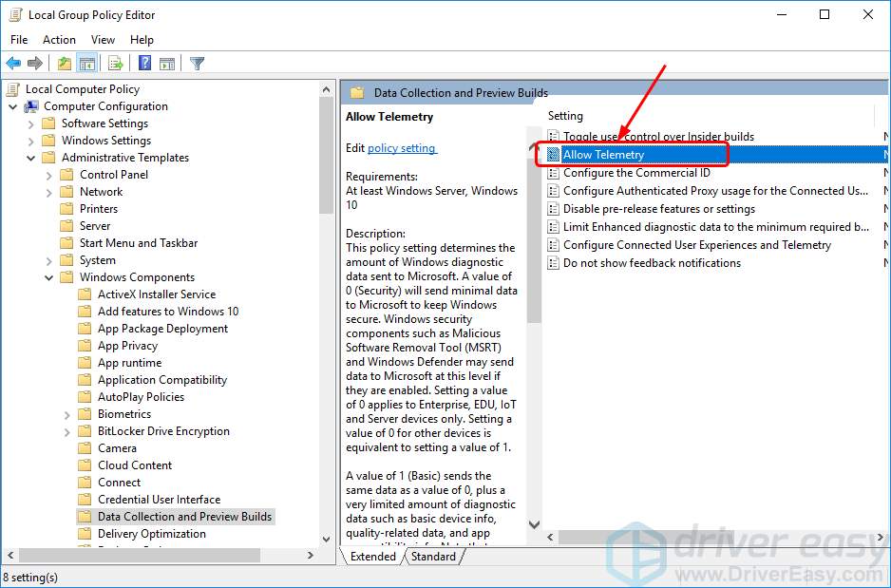This screenshot has width=891, height=588.
Task: Click the Forward navigation arrow
Action: (35, 63)
